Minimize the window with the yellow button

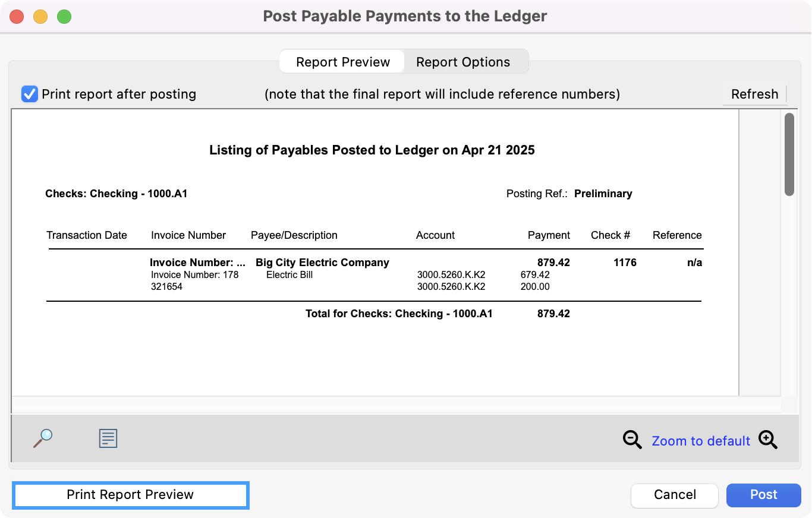pyautogui.click(x=40, y=17)
